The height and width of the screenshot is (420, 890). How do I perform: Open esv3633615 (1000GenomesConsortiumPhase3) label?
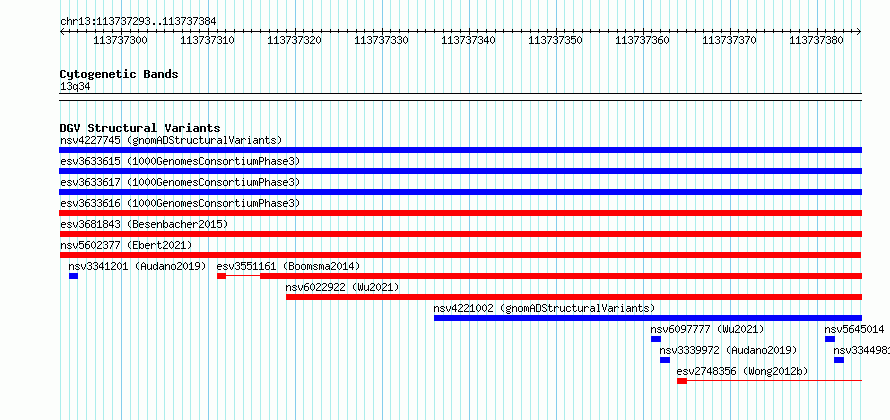180,161
